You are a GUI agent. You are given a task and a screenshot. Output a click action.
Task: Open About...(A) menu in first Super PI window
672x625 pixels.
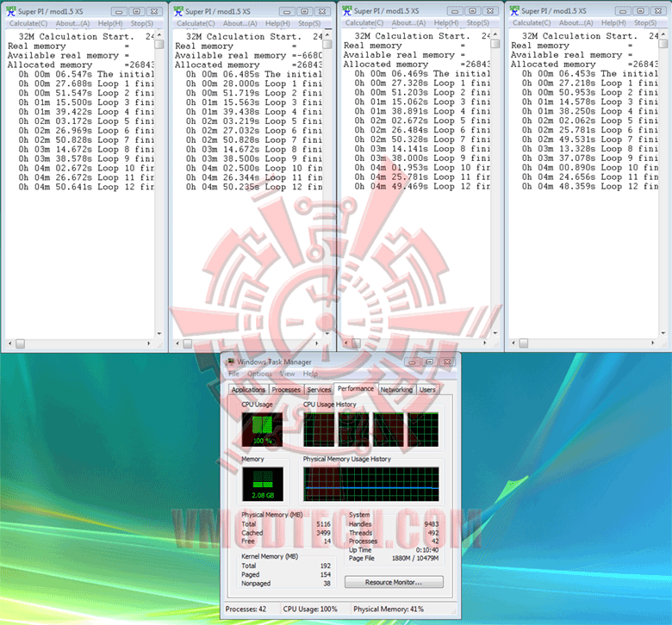(x=72, y=23)
